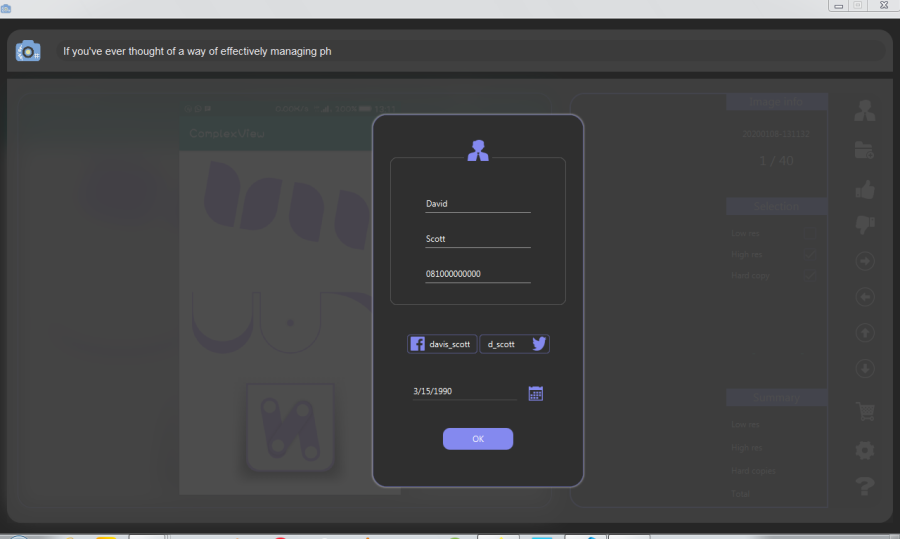The height and width of the screenshot is (539, 900).
Task: Click the small app icon in title bar
Action: [6, 8]
